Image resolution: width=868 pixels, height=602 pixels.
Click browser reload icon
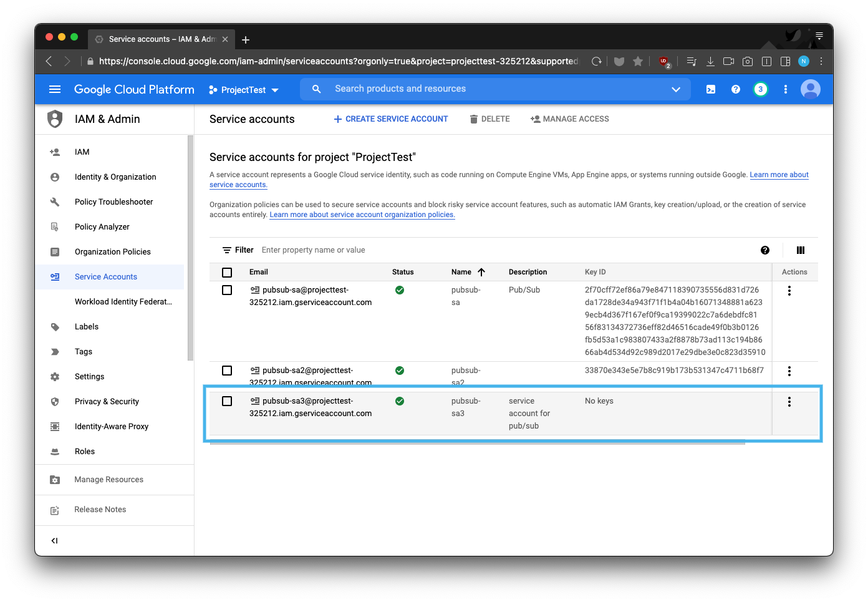pyautogui.click(x=597, y=61)
